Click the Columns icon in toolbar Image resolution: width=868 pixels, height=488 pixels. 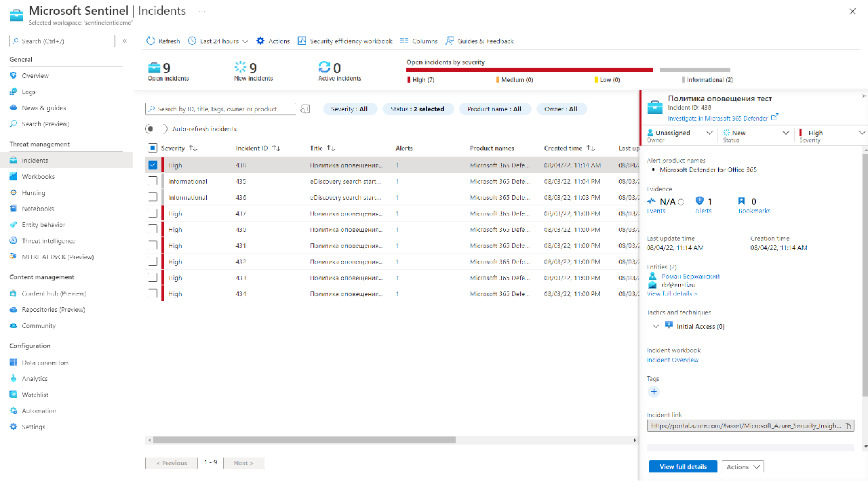point(404,41)
